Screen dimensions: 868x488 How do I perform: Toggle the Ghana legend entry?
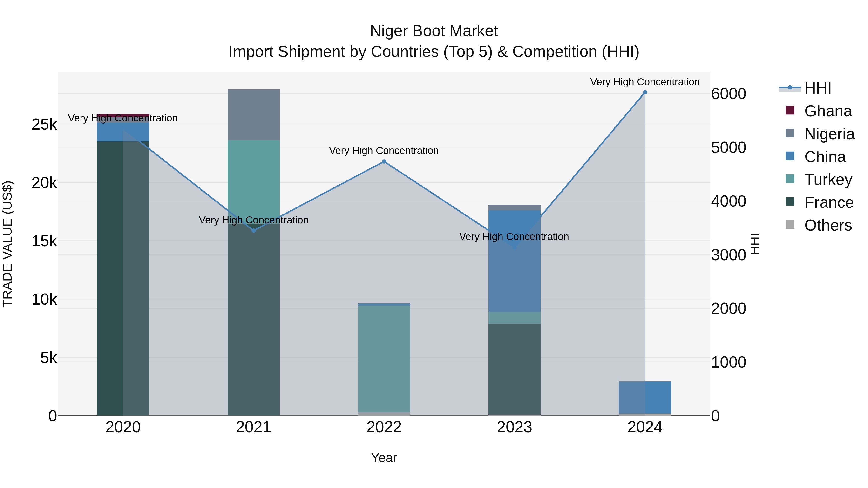[x=819, y=111]
